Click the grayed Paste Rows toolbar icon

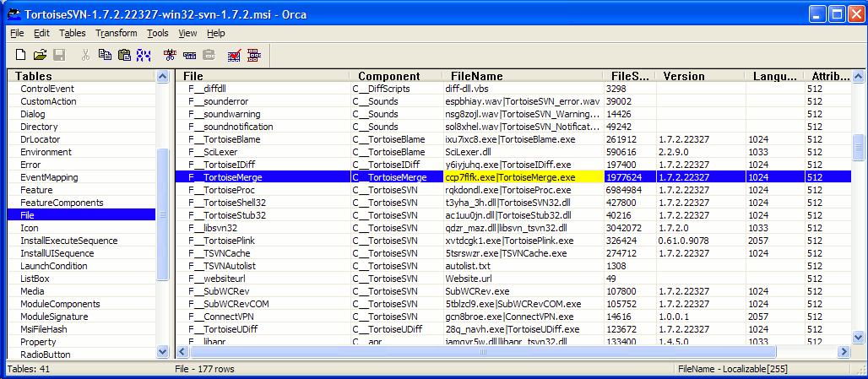click(209, 55)
